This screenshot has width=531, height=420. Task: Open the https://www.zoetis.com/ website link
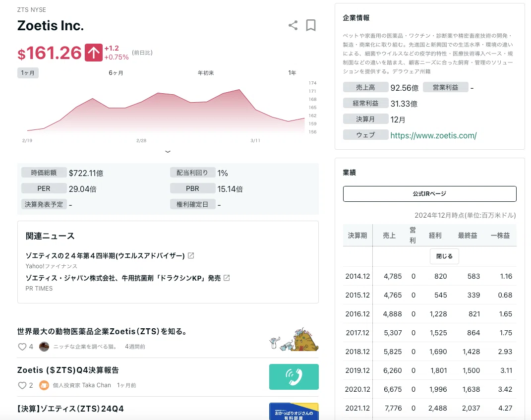433,135
